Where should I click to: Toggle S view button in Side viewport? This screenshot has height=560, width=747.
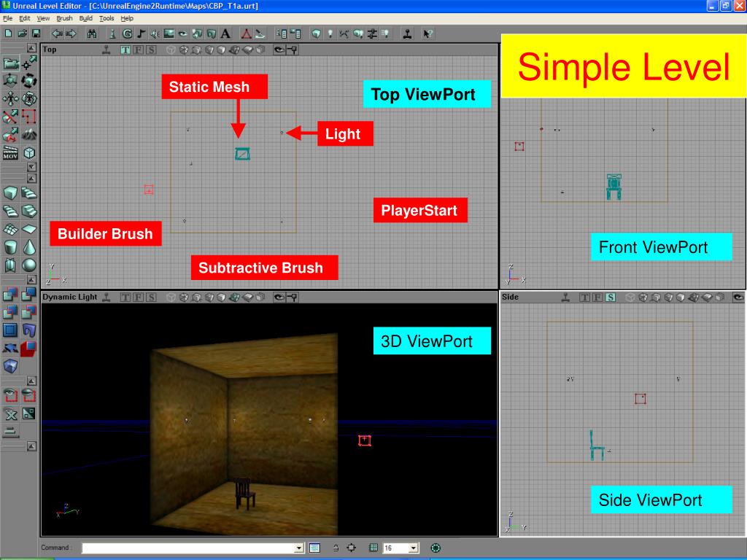tap(611, 297)
